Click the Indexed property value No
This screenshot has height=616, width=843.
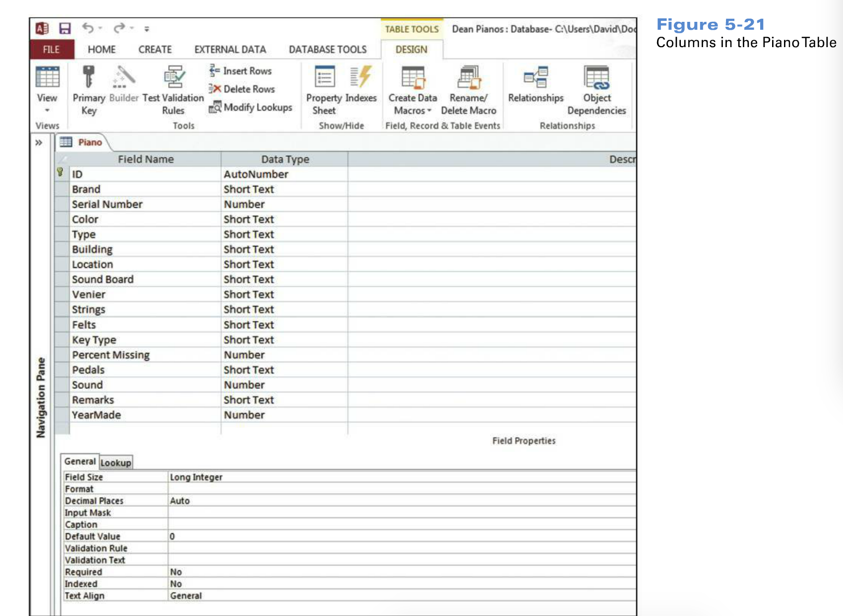pos(402,584)
